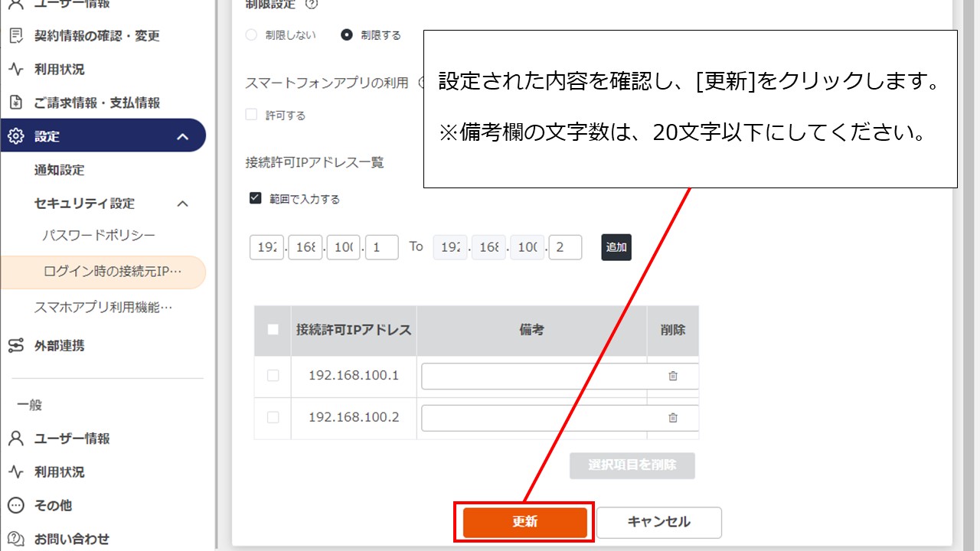The image size is (980, 551).
Task: Select the 制限する radio button
Action: (x=347, y=35)
